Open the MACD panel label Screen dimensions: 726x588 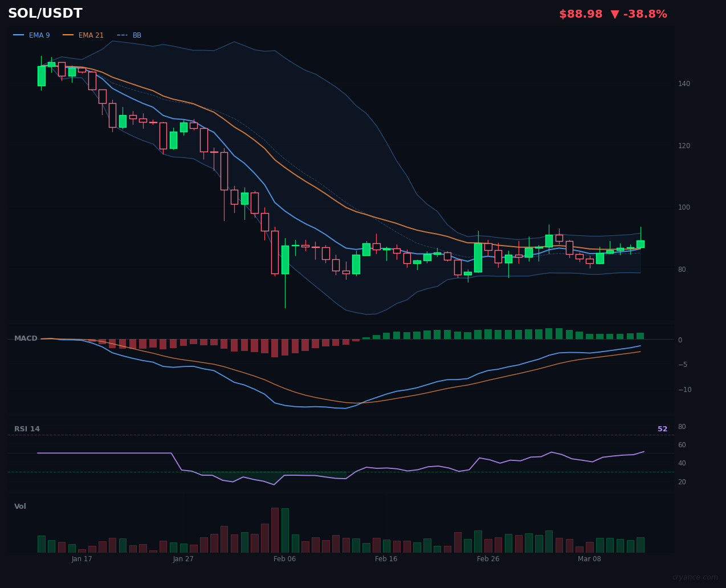(x=26, y=338)
